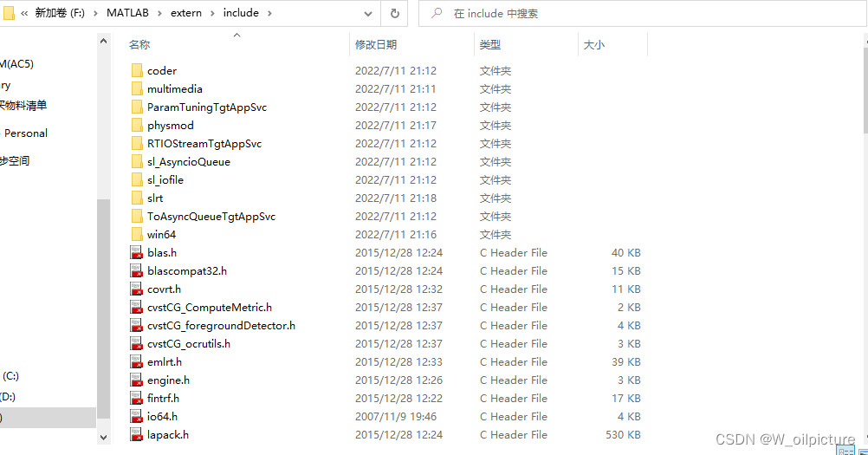868x455 pixels.
Task: Expand chevron after 新加卷 (F:) breadcrumb
Action: (95, 13)
